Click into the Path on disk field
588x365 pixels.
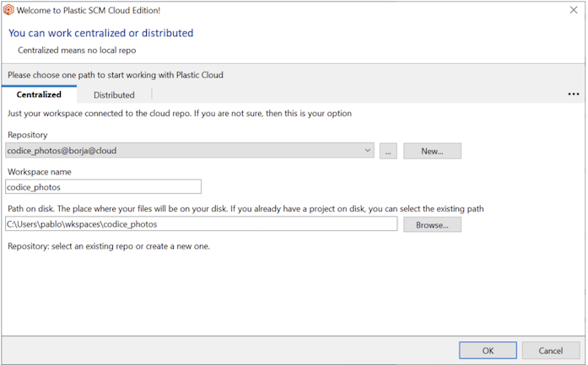[201, 224]
